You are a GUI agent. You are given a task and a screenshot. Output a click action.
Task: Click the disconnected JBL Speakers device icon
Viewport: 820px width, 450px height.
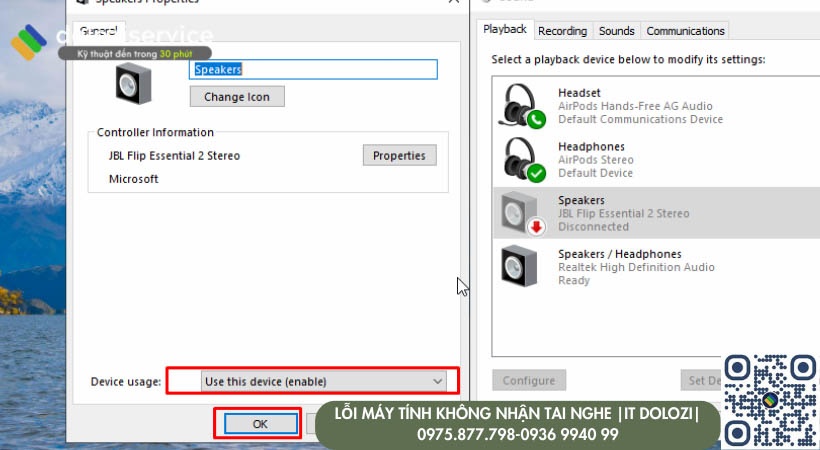(521, 213)
